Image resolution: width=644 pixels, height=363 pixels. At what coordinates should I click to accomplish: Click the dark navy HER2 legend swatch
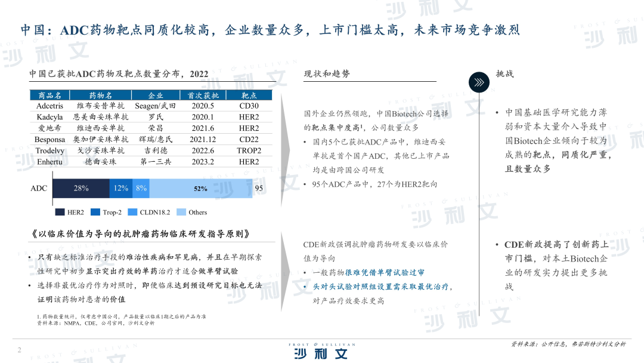(x=60, y=212)
